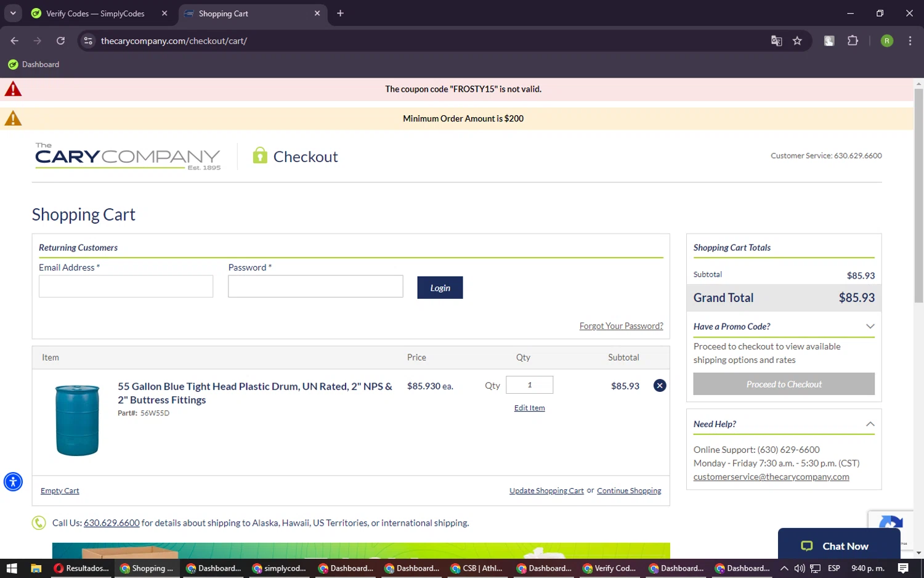Open new browser tab
This screenshot has height=578, width=924.
tap(340, 14)
